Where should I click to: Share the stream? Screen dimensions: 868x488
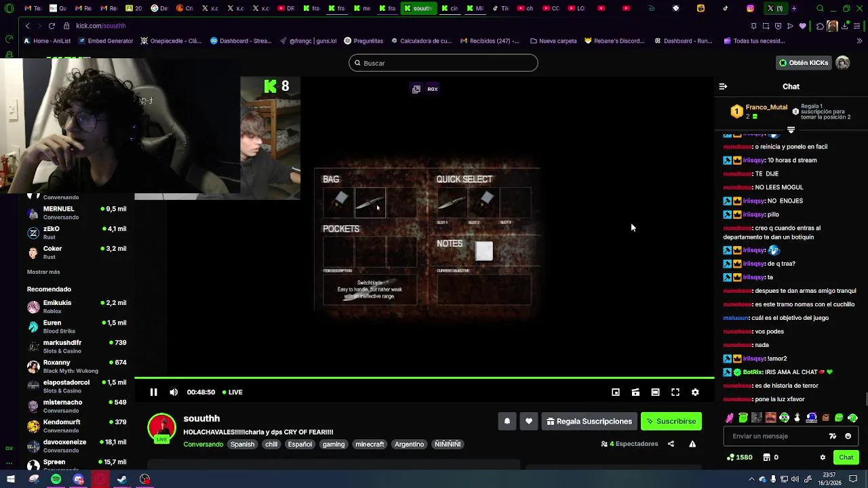(671, 444)
